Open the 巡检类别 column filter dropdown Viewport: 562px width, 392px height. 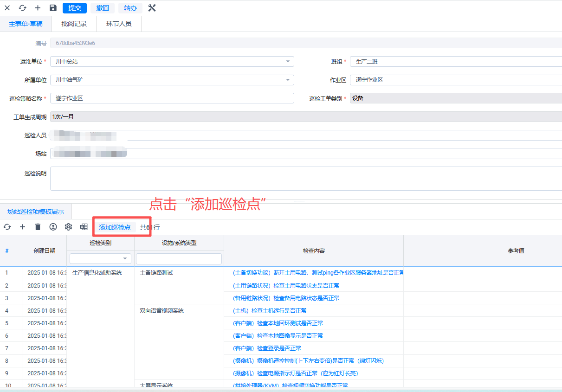125,258
